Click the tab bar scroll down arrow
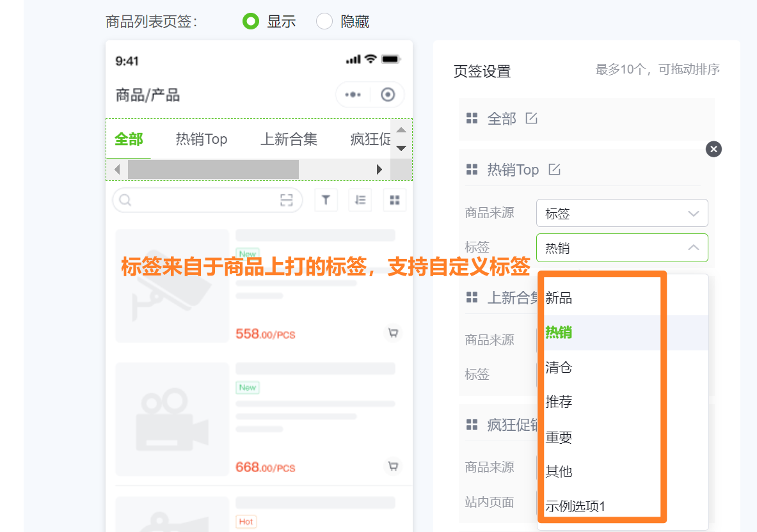The image size is (757, 532). point(401,148)
